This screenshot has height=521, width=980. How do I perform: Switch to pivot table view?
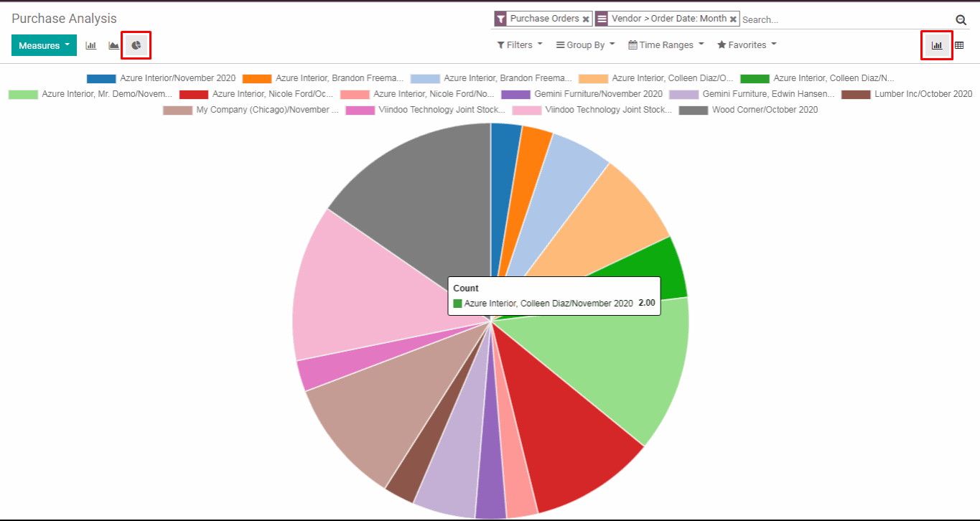959,45
